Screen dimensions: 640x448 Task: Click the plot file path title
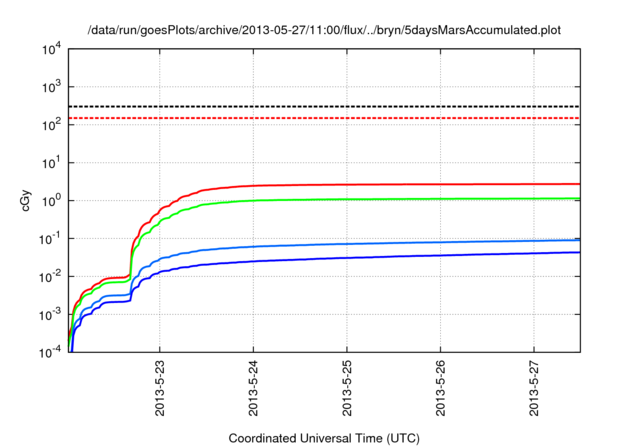tap(324, 30)
